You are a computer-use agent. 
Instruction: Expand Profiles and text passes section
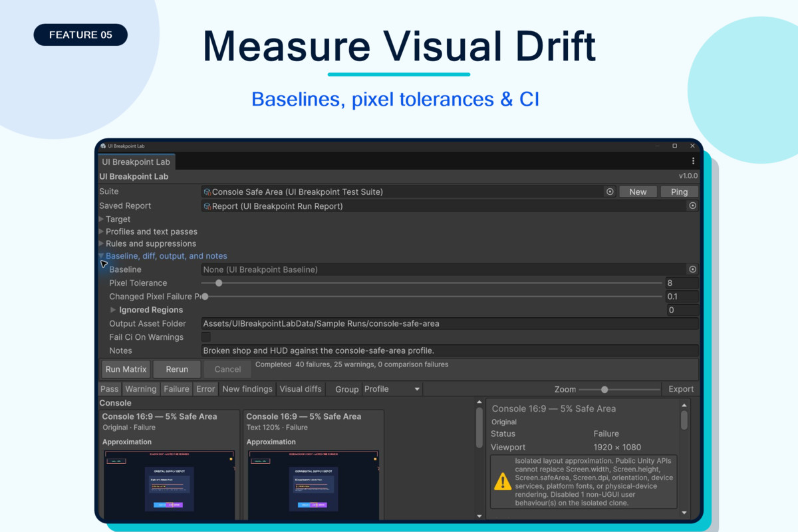pos(102,231)
